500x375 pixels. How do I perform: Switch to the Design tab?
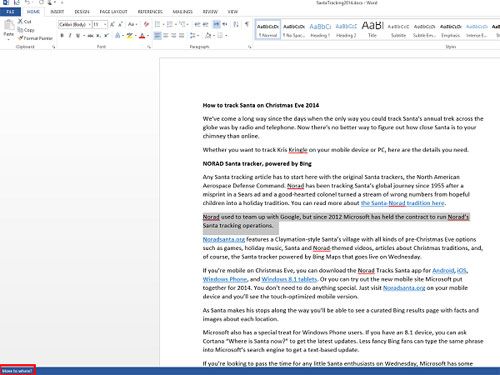point(82,12)
